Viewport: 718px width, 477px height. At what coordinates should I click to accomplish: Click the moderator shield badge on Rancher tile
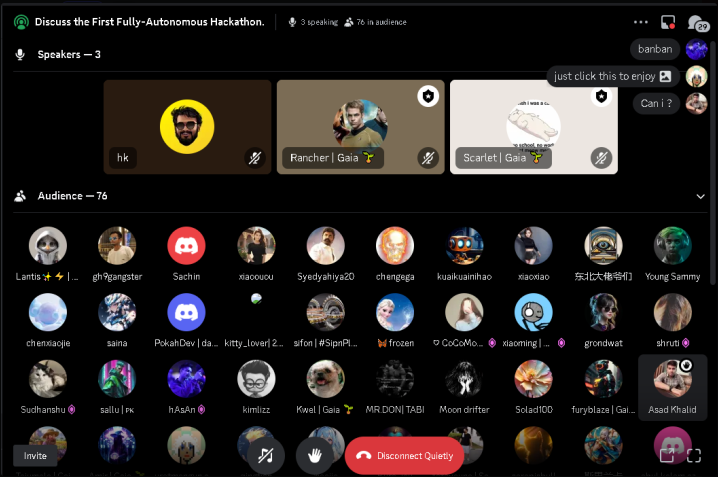click(x=428, y=96)
